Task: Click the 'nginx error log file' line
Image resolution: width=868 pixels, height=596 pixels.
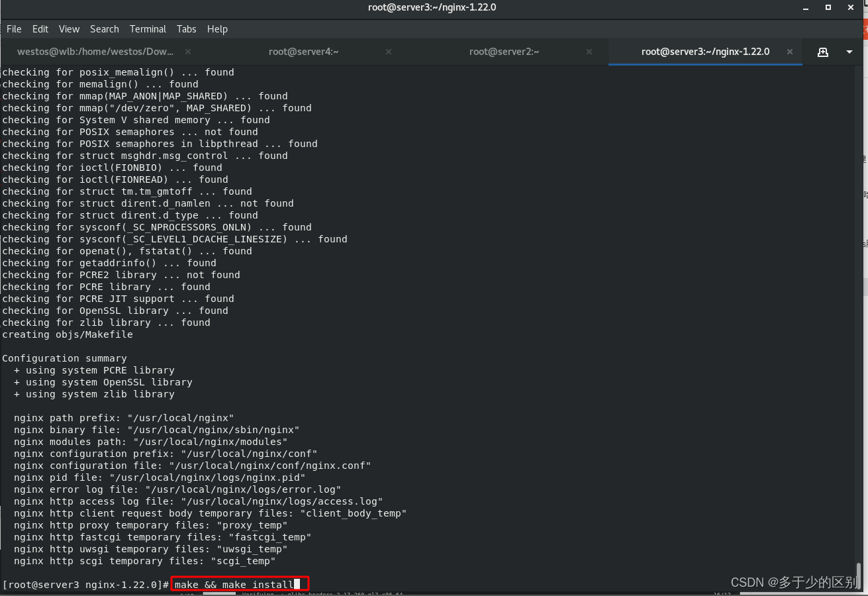Action: click(177, 489)
